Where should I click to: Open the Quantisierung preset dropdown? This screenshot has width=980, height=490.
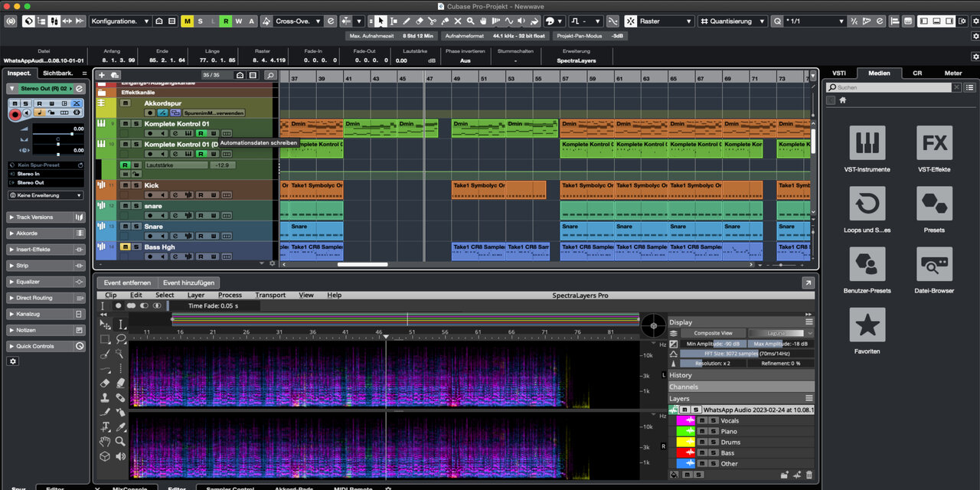click(x=733, y=21)
